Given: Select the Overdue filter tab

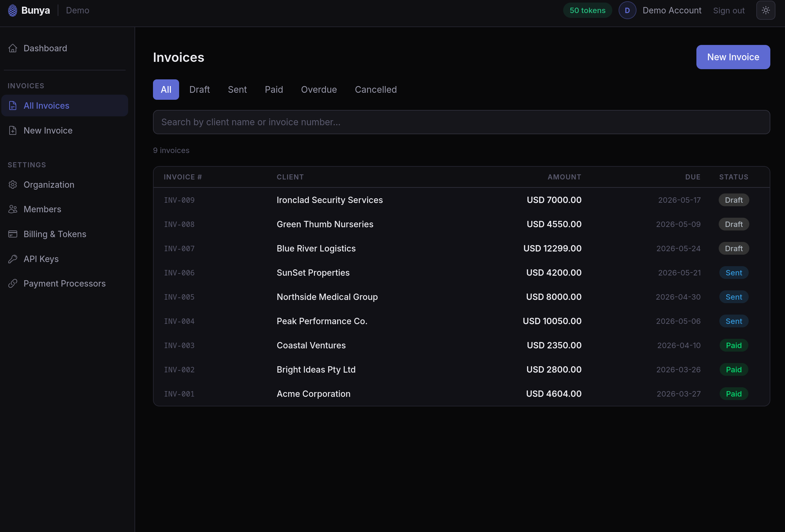Looking at the screenshot, I should [318, 90].
